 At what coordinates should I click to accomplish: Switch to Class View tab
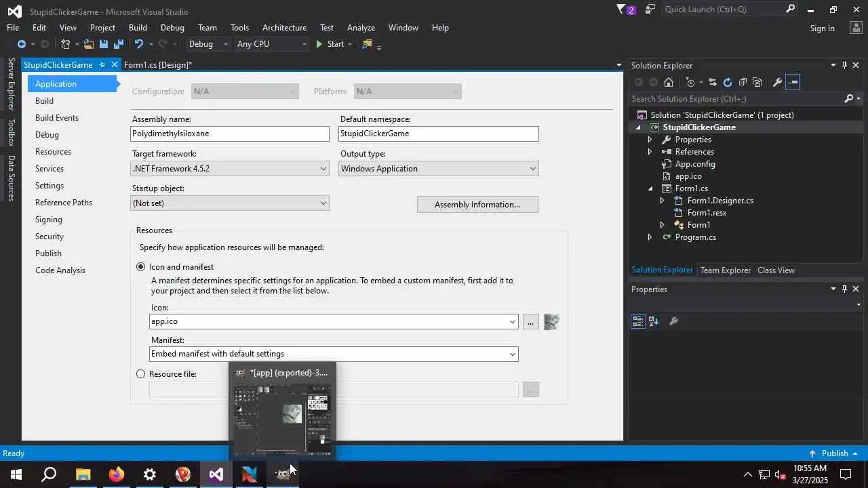[x=776, y=270]
